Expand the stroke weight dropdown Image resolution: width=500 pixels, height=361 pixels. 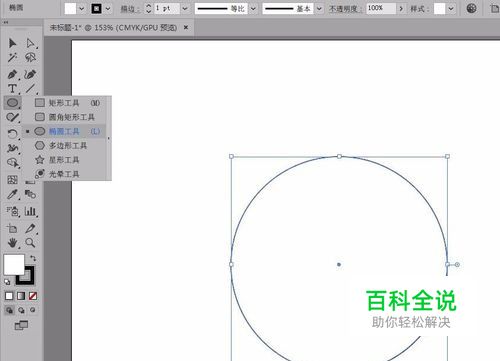pyautogui.click(x=185, y=9)
